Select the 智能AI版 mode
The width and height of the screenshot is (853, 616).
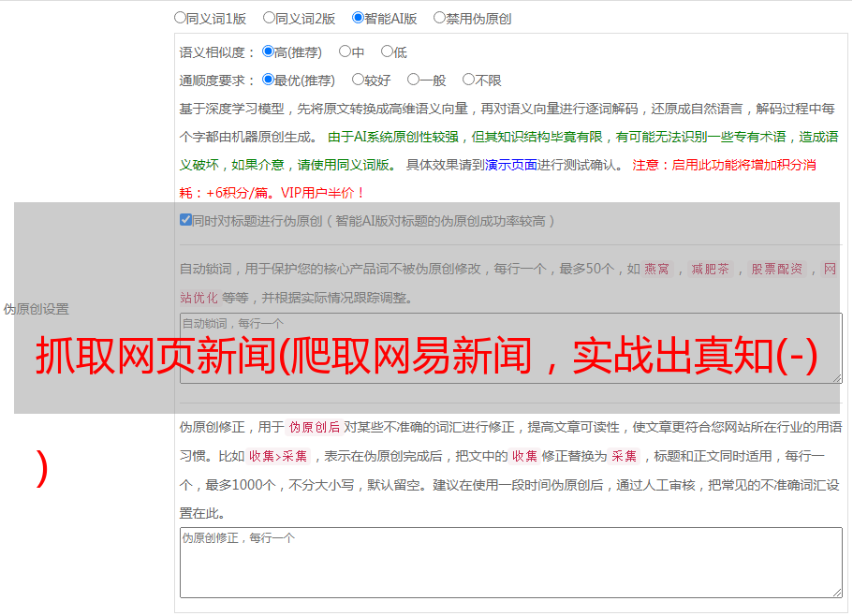tap(358, 18)
